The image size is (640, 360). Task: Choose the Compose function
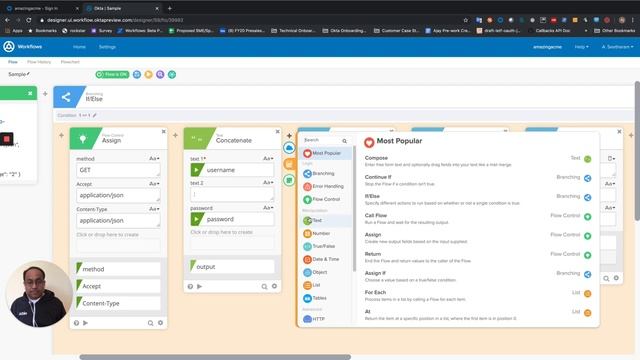(x=478, y=161)
